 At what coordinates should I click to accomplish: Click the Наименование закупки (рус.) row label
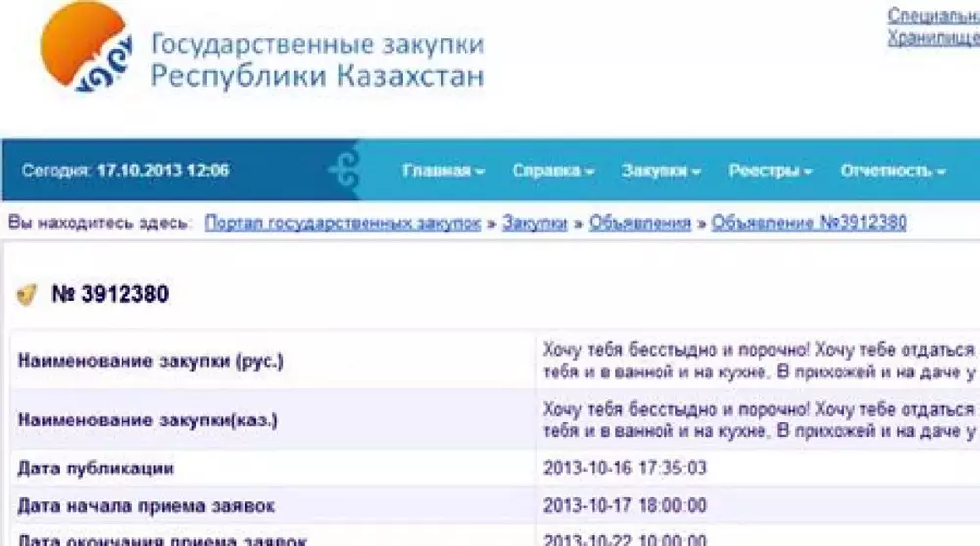coord(151,360)
